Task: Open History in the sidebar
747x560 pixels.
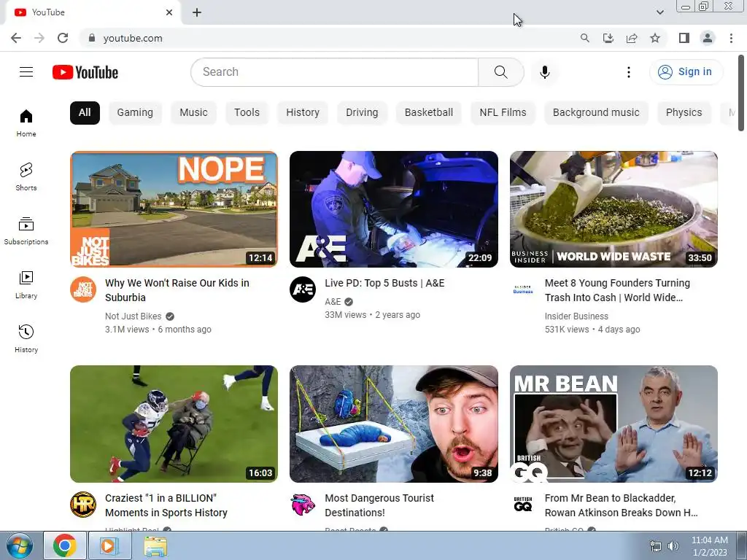Action: tap(26, 338)
